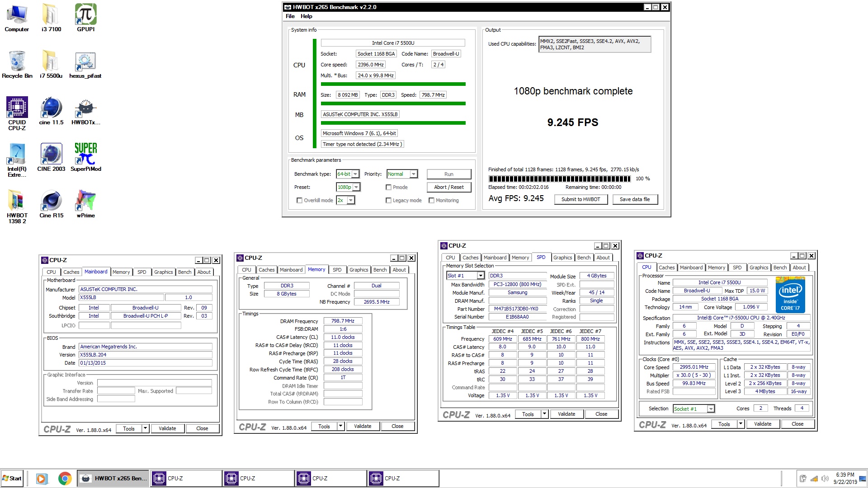Launch the GPUPI desktop shortcut
Image resolution: width=868 pixels, height=488 pixels.
85,18
